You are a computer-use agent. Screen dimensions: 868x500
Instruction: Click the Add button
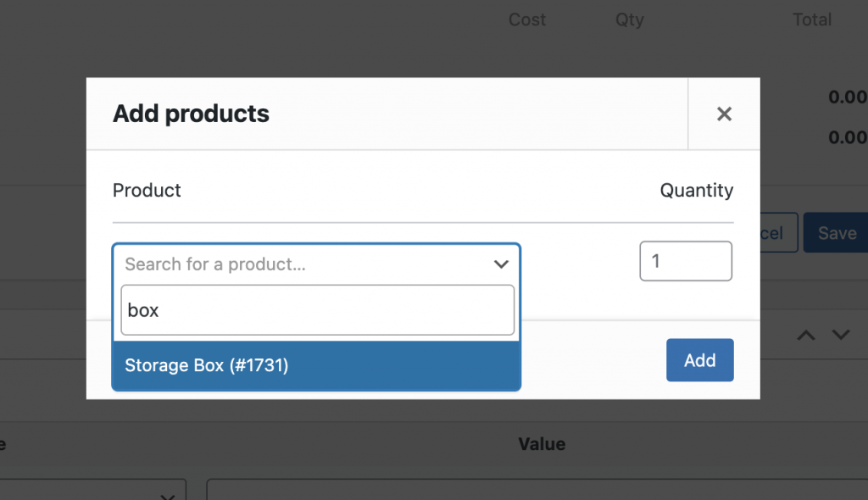tap(700, 359)
